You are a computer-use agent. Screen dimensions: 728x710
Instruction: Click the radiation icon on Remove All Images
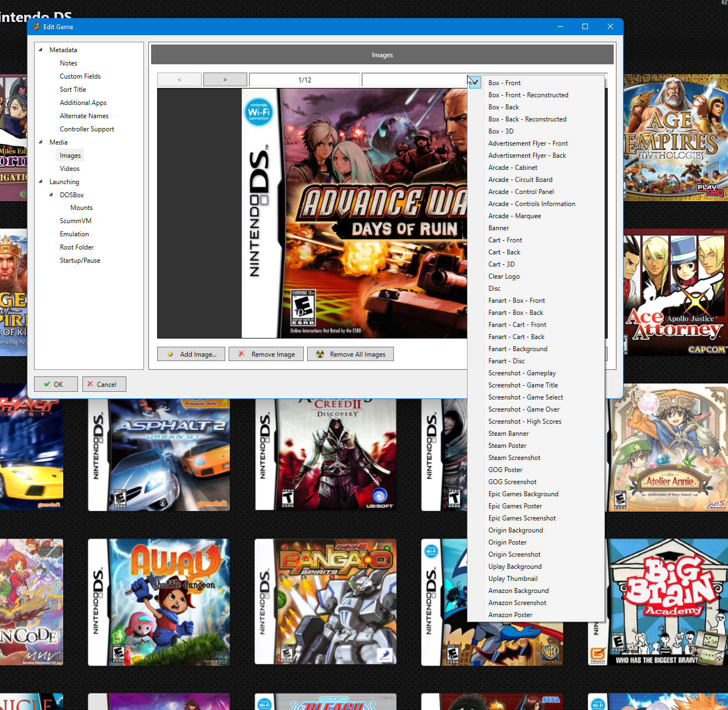tap(320, 354)
